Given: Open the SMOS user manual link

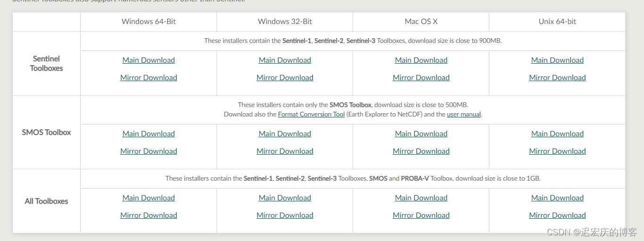Looking at the screenshot, I should pyautogui.click(x=464, y=114).
